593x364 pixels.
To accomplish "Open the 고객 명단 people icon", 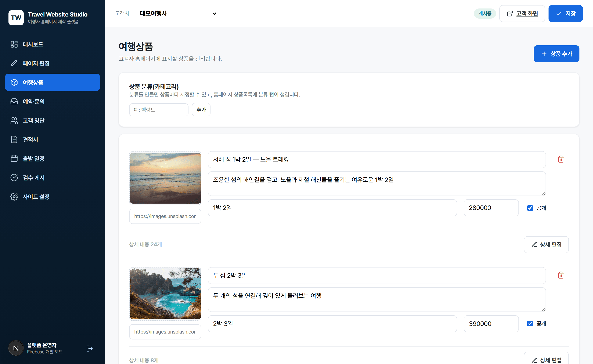I will (x=14, y=120).
